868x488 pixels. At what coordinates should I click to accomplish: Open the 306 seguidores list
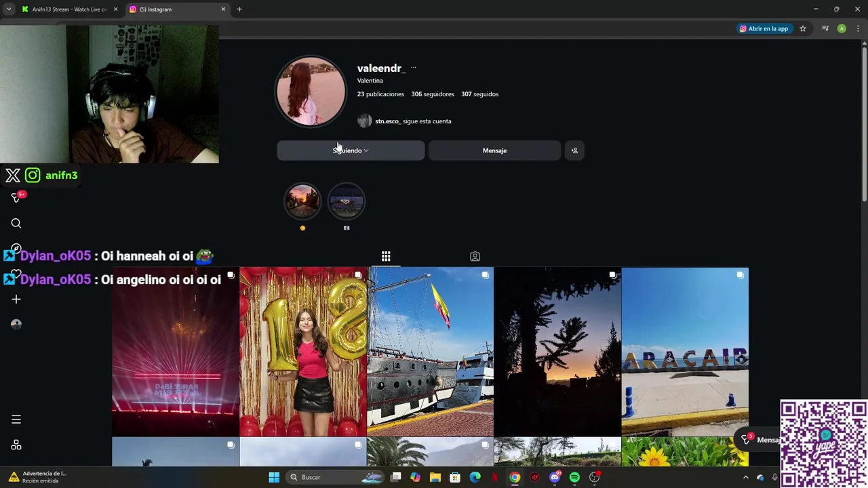433,94
